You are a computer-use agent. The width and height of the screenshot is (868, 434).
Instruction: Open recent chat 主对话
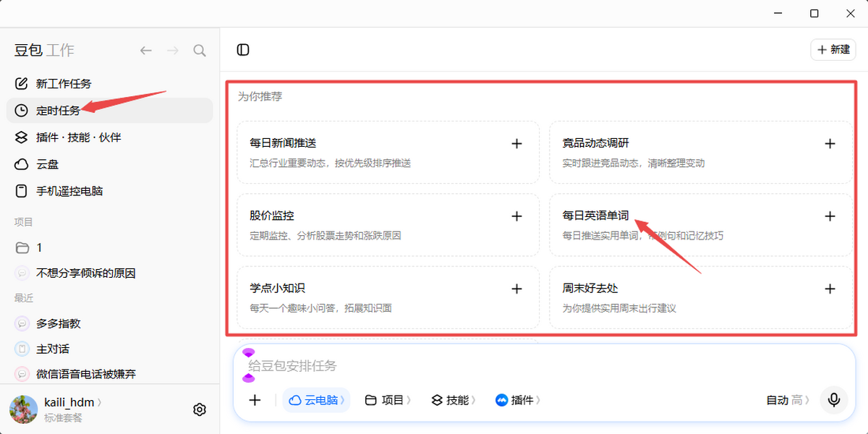[x=110, y=349]
